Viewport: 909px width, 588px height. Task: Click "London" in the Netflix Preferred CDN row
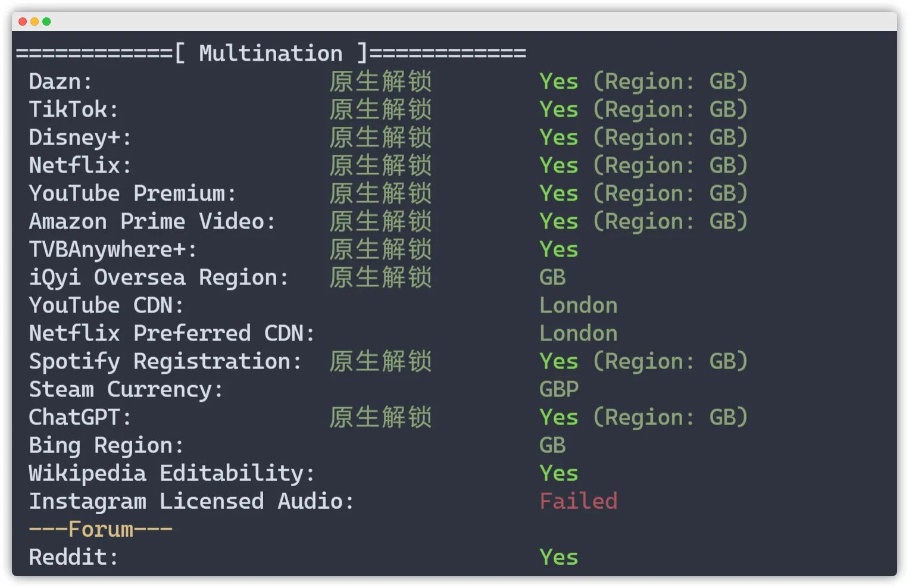pos(578,333)
